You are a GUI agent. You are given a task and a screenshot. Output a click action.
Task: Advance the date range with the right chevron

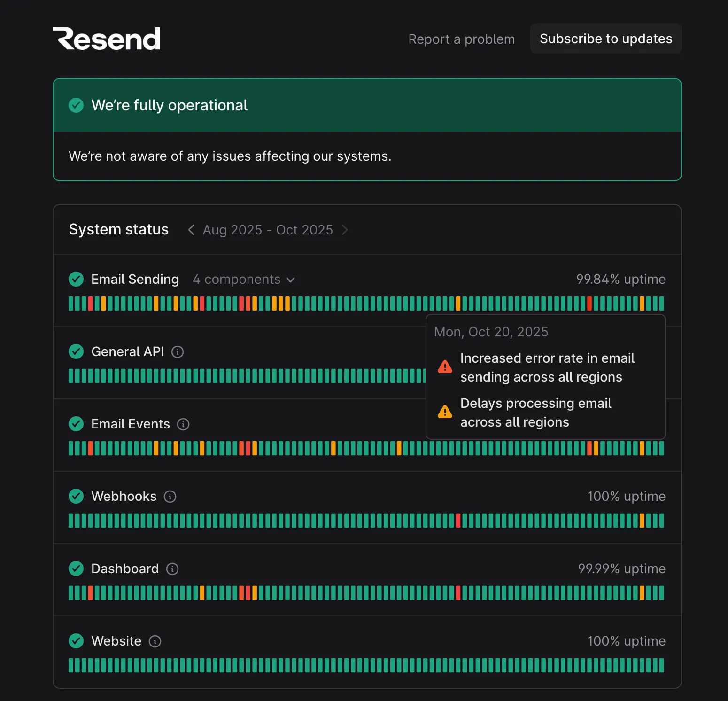(345, 230)
